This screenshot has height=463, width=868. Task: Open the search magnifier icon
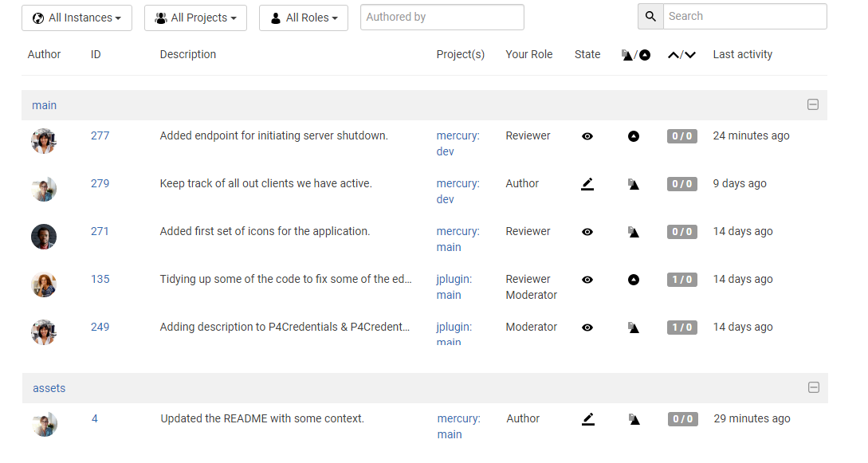click(x=650, y=16)
